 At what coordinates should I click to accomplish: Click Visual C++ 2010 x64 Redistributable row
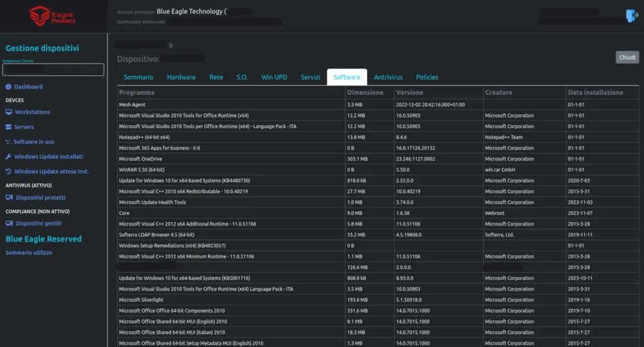[x=378, y=191]
